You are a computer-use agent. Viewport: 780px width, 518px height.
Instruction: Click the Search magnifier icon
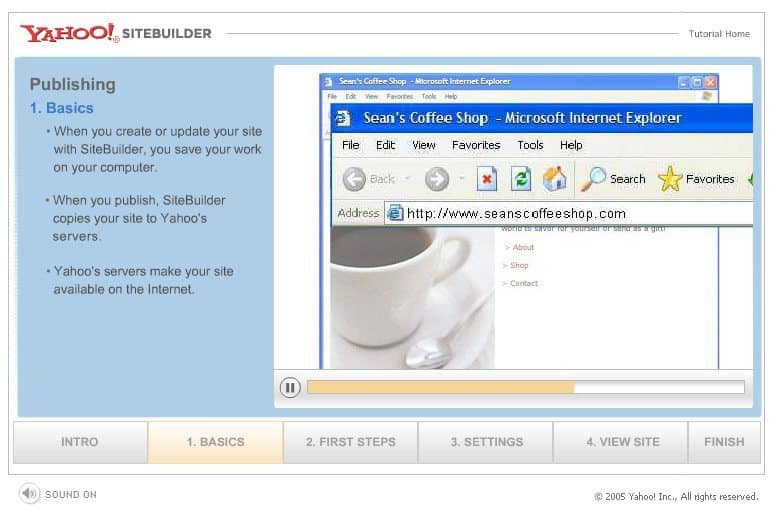click(x=593, y=179)
